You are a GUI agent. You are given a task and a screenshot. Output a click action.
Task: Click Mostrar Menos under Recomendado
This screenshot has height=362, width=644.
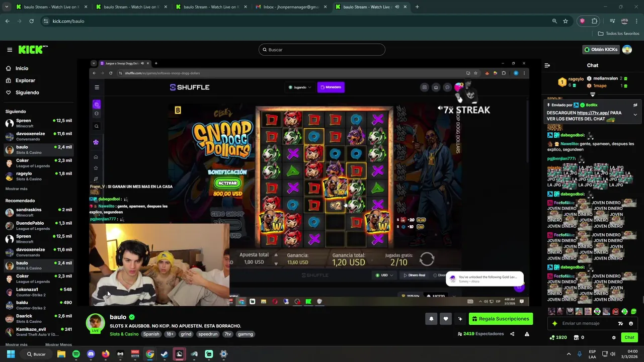(x=58, y=344)
